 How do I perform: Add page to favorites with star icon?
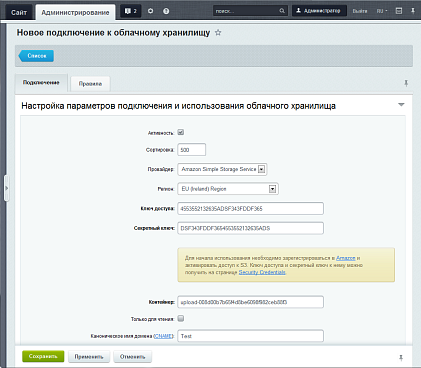pyautogui.click(x=218, y=33)
